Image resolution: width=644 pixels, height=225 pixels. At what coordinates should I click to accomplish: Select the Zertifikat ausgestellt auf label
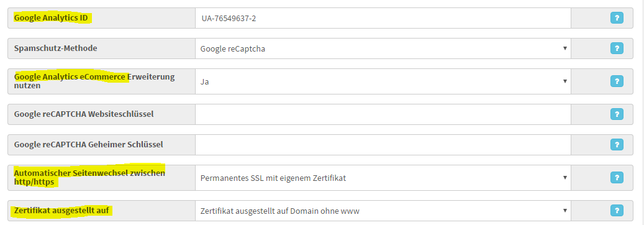pyautogui.click(x=61, y=211)
